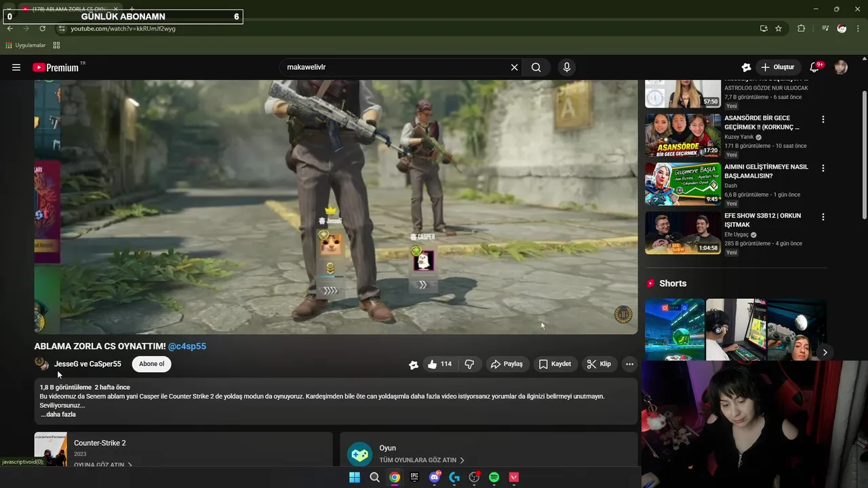Run search with the magnifier button
868x488 pixels.
536,67
